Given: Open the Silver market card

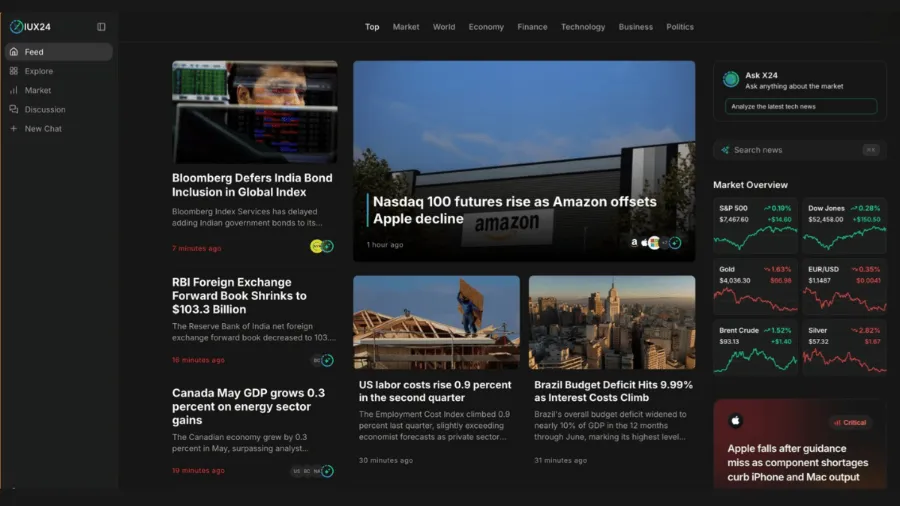Looking at the screenshot, I should pos(844,347).
